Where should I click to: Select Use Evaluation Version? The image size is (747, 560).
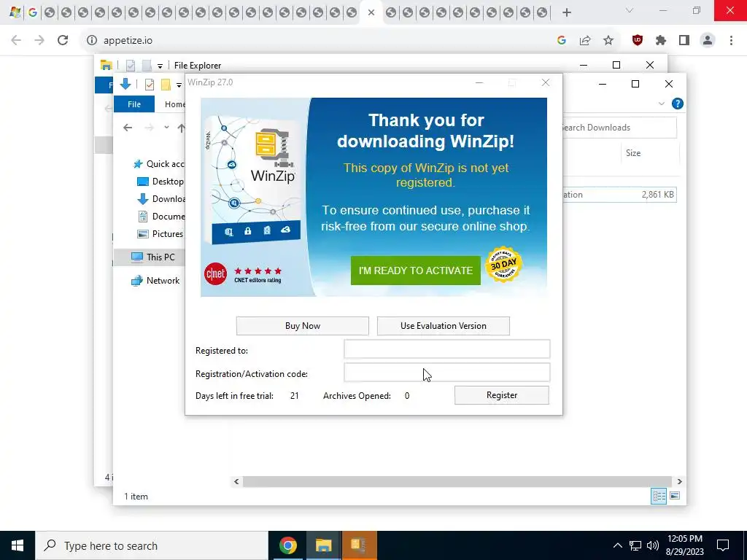(x=443, y=326)
